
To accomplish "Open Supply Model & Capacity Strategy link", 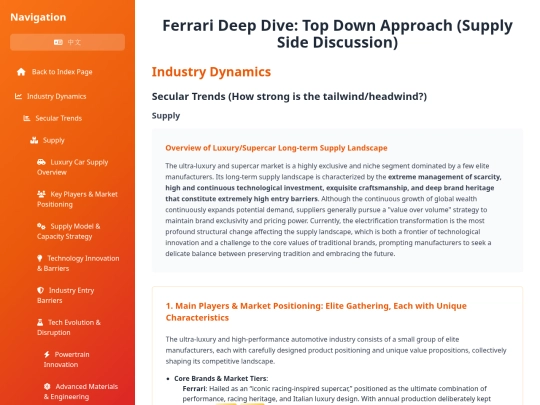I will coord(69,231).
